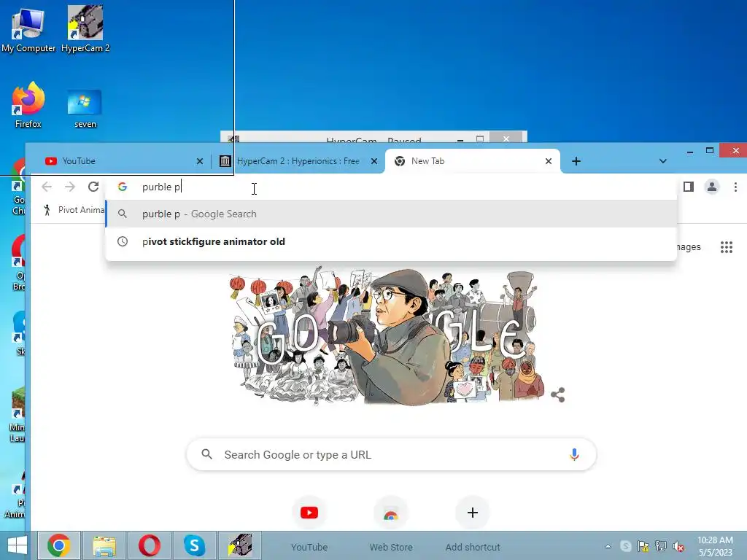Click the Skype tray icon

(625, 546)
